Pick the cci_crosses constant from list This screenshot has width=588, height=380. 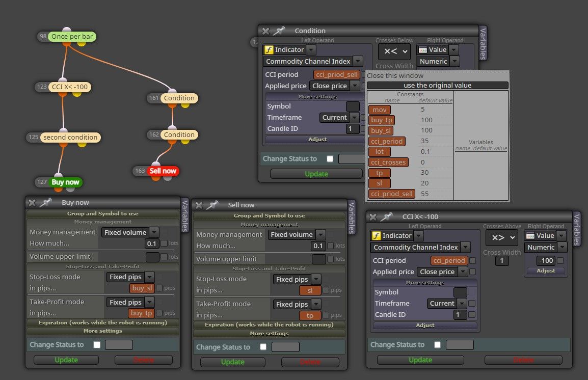[388, 162]
